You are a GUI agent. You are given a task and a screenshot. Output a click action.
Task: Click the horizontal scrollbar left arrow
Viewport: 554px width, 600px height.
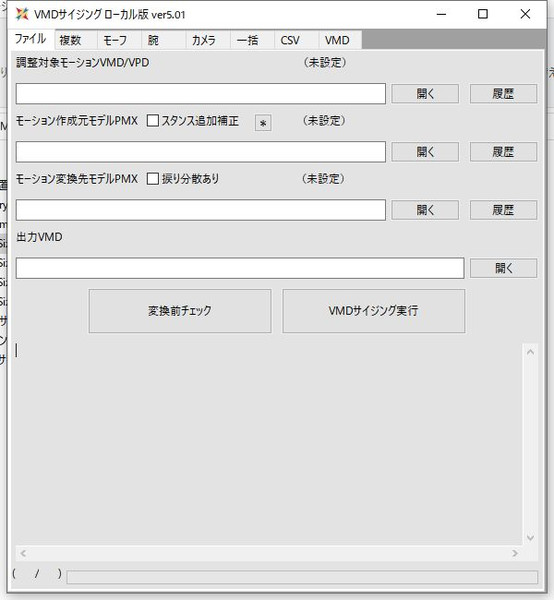(x=23, y=553)
